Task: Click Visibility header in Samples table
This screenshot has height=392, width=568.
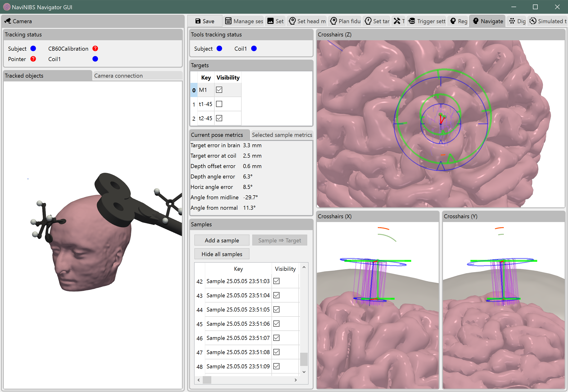Action: (285, 269)
